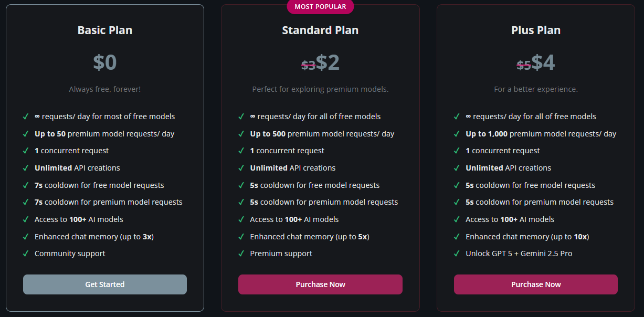Screen dimensions: 644x317
Task: Click the Most Popular badge
Action: 320,7
